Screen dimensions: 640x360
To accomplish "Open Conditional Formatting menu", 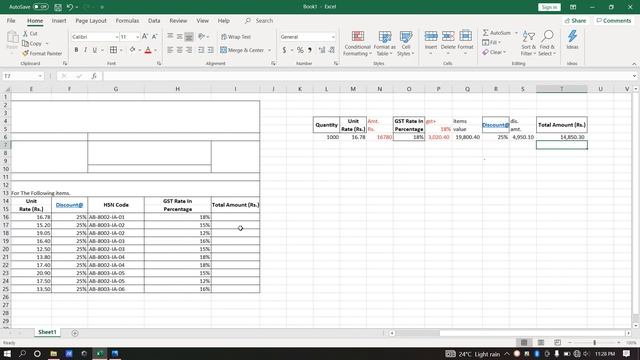I will 358,43.
